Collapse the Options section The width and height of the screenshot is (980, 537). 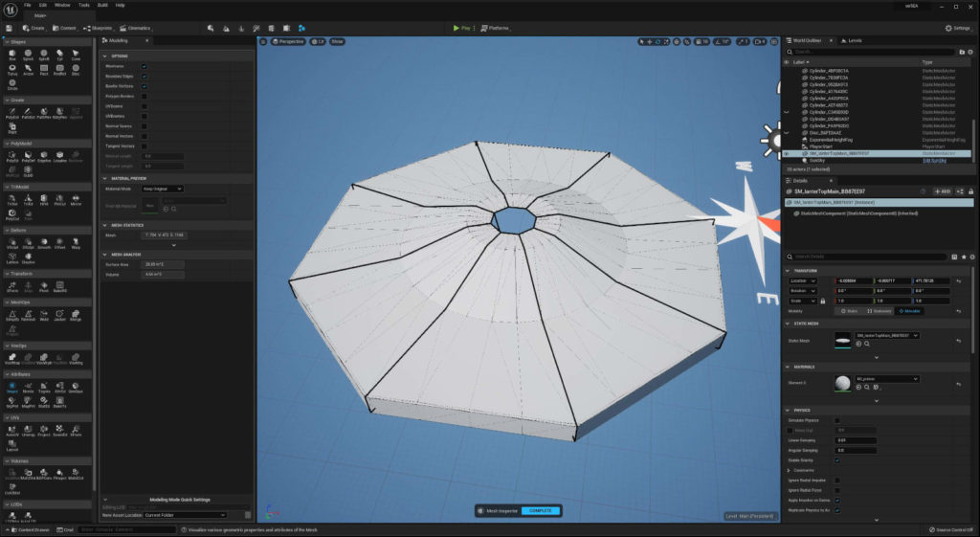click(x=104, y=56)
